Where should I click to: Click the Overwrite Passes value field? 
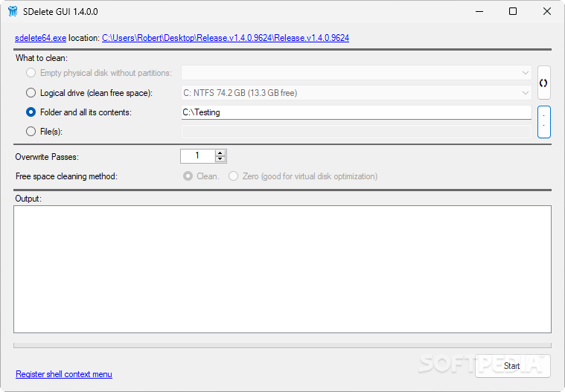[197, 156]
